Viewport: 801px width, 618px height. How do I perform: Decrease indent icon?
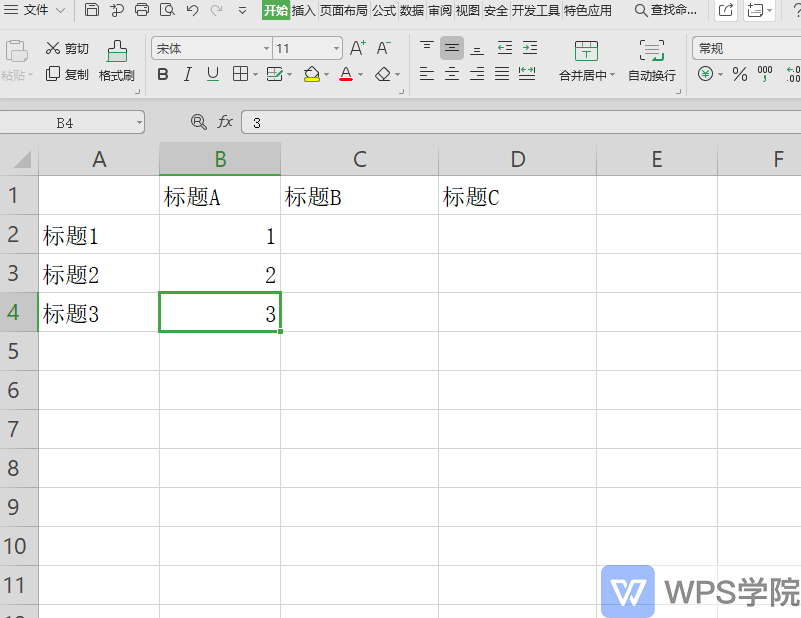tap(505, 48)
